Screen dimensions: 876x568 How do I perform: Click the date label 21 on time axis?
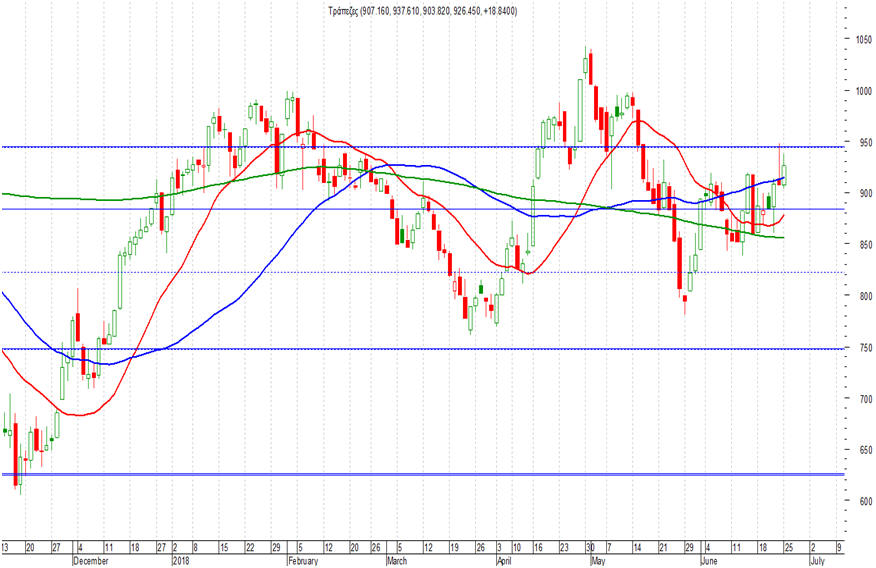click(663, 547)
